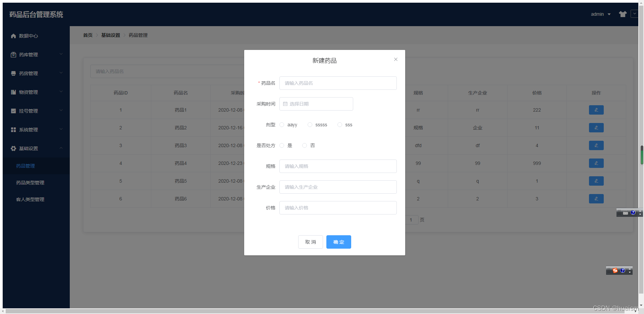Open 数据中心 in the sidebar
644x314 pixels.
pos(36,36)
